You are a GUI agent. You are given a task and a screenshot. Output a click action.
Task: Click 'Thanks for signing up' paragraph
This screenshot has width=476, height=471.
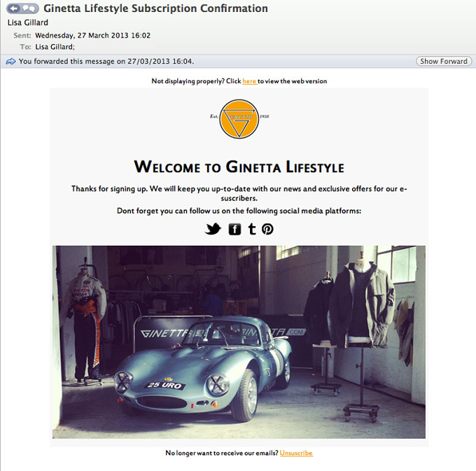point(239,193)
